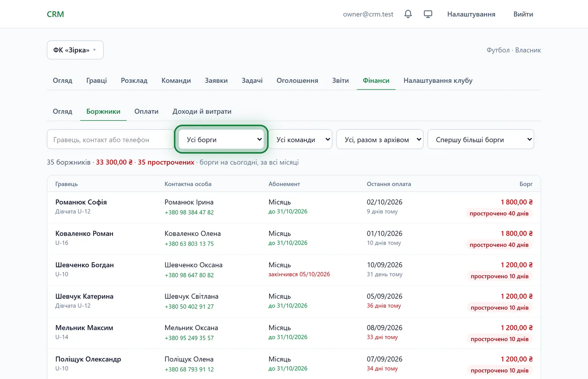This screenshot has height=379, width=588.
Task: Open the finance Огляд sub-tab
Action: 63,111
